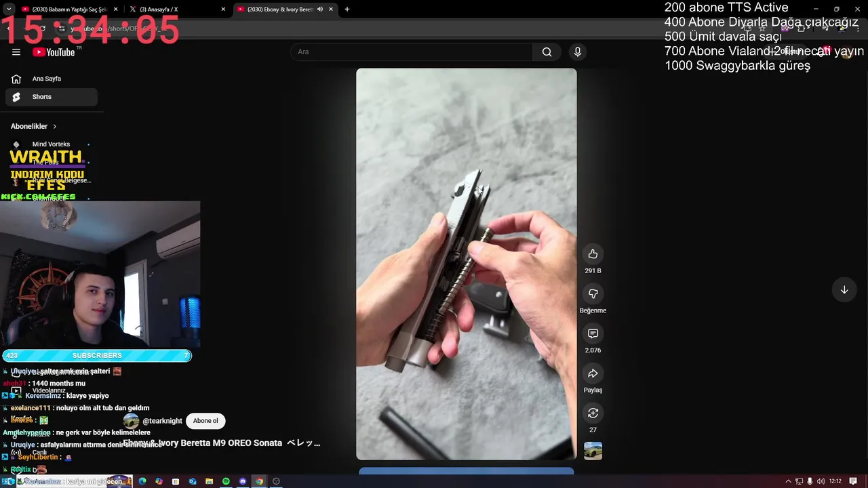Open Copilot from the taskbar
Viewport: 868px width, 488px height.
click(x=159, y=481)
